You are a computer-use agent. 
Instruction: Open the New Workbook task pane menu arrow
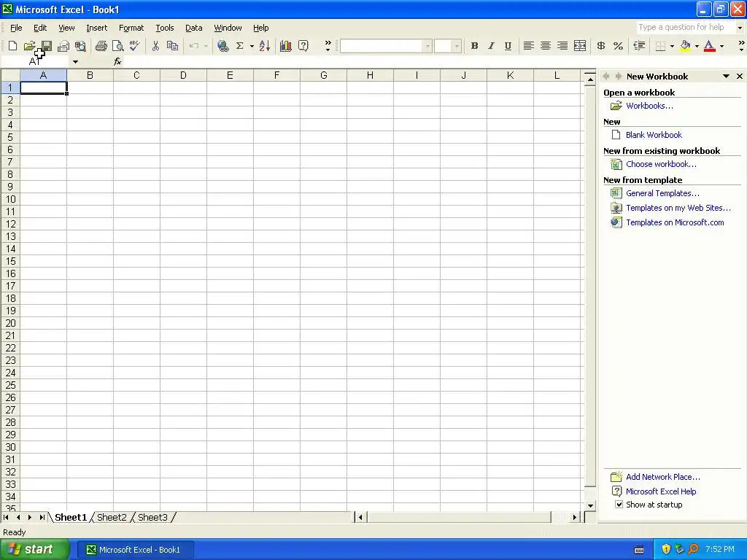point(726,76)
